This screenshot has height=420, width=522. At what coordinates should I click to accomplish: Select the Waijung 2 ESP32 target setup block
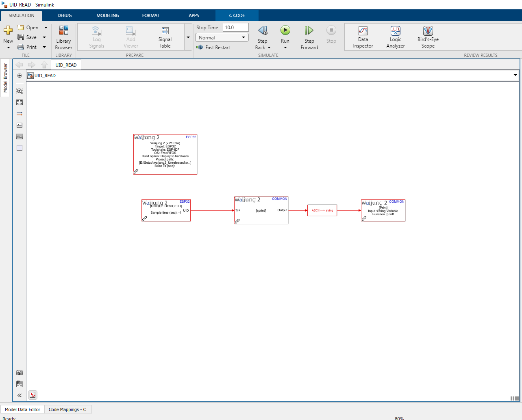tap(165, 154)
